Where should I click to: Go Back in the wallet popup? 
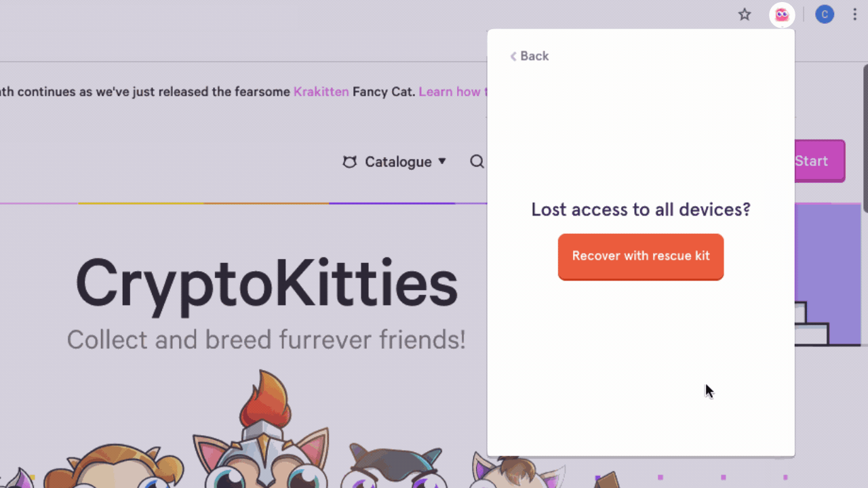pos(529,56)
